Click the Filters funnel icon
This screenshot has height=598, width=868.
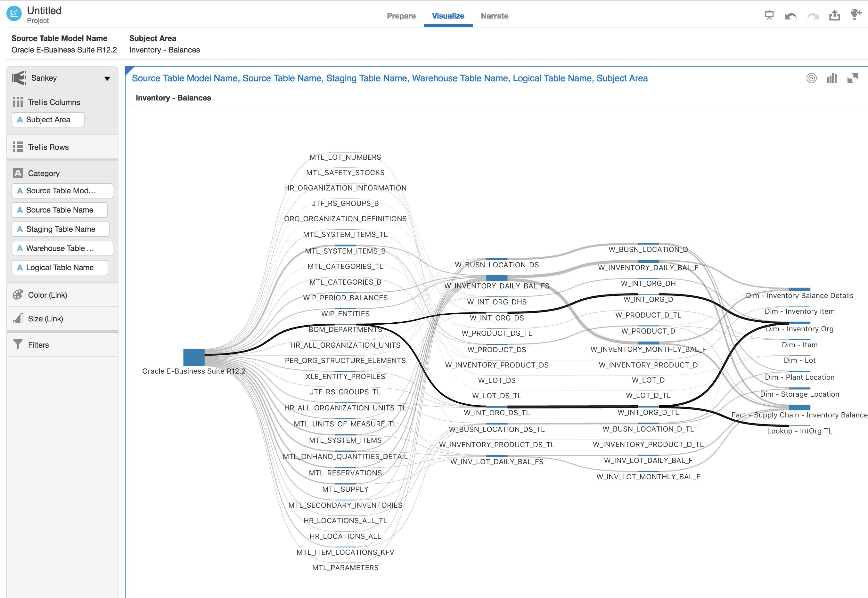pyautogui.click(x=18, y=345)
